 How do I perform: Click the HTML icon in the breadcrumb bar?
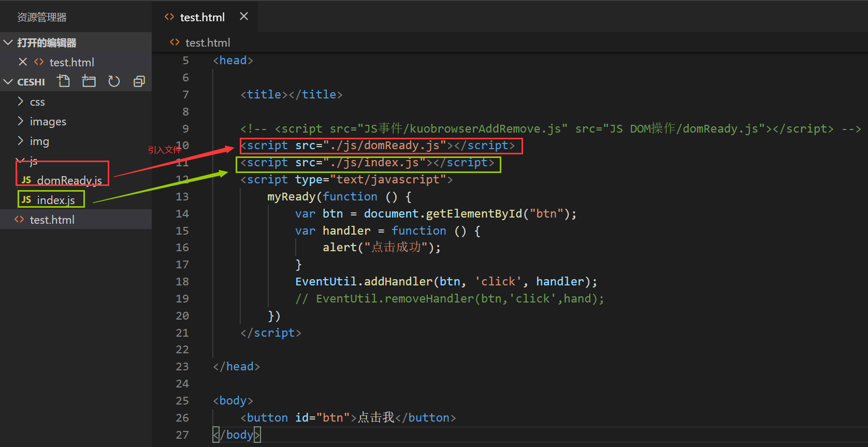175,42
